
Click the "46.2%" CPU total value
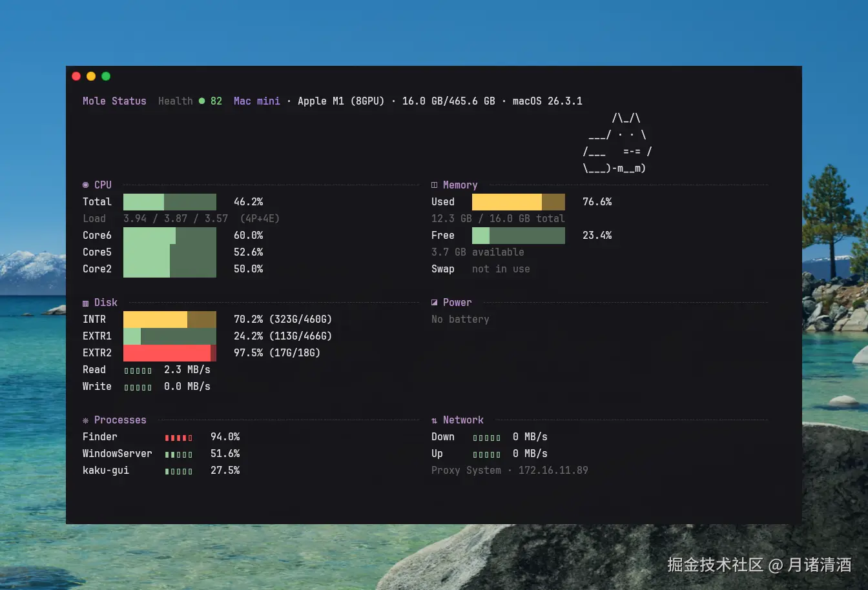click(x=249, y=202)
